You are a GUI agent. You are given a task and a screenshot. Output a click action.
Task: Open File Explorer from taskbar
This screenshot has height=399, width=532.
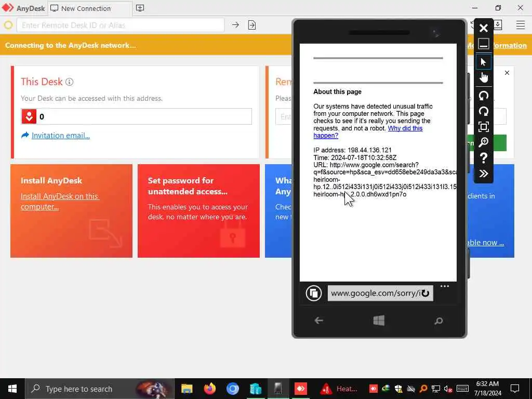tap(187, 389)
